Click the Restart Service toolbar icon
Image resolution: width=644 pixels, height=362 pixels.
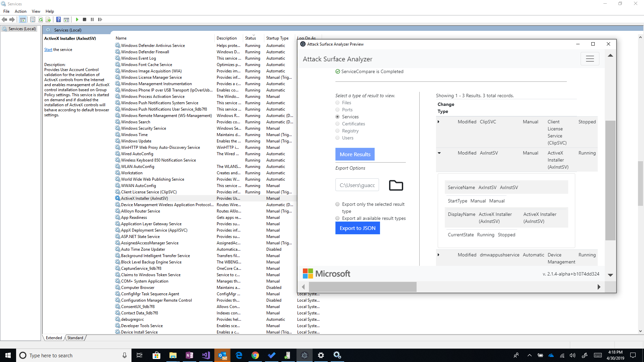(x=100, y=19)
